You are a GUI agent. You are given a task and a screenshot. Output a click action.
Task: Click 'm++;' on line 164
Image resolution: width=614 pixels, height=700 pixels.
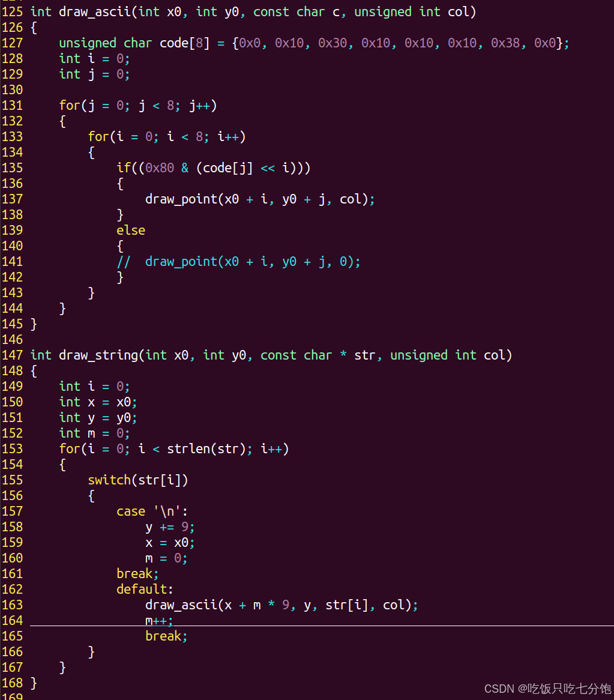(x=159, y=621)
